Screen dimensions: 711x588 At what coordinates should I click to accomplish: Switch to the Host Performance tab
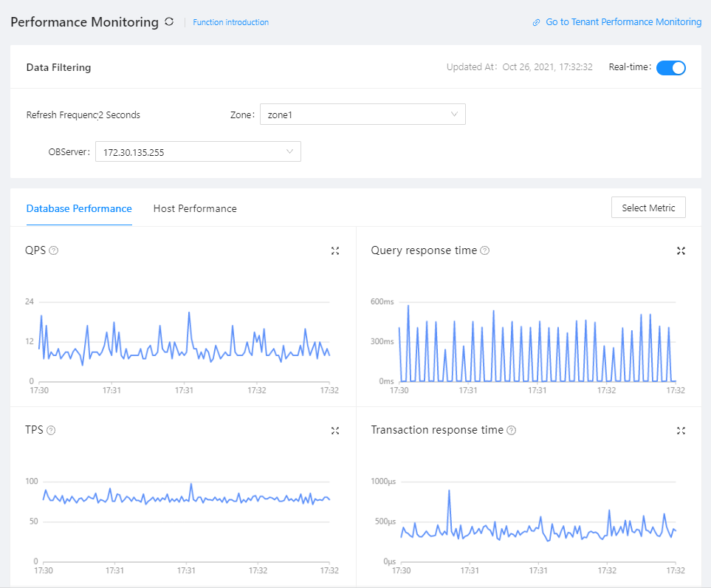(x=195, y=209)
